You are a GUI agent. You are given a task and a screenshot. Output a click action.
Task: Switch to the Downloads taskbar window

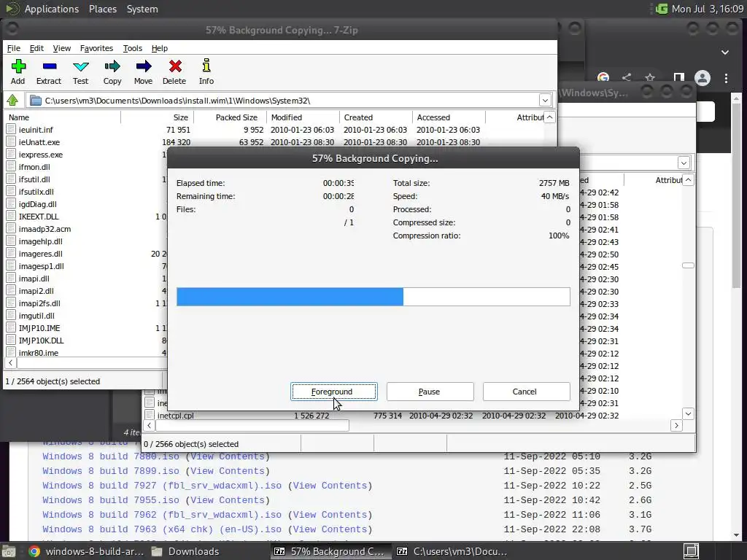pyautogui.click(x=185, y=551)
